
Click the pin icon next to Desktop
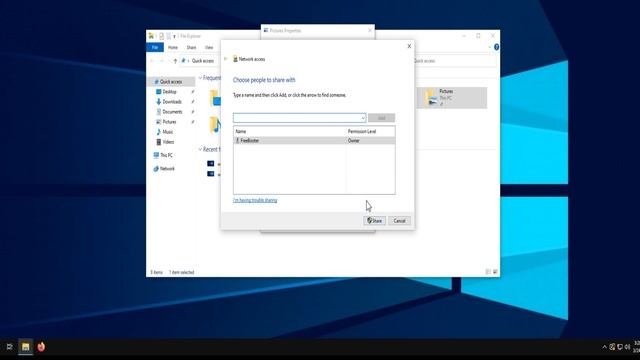(x=192, y=92)
